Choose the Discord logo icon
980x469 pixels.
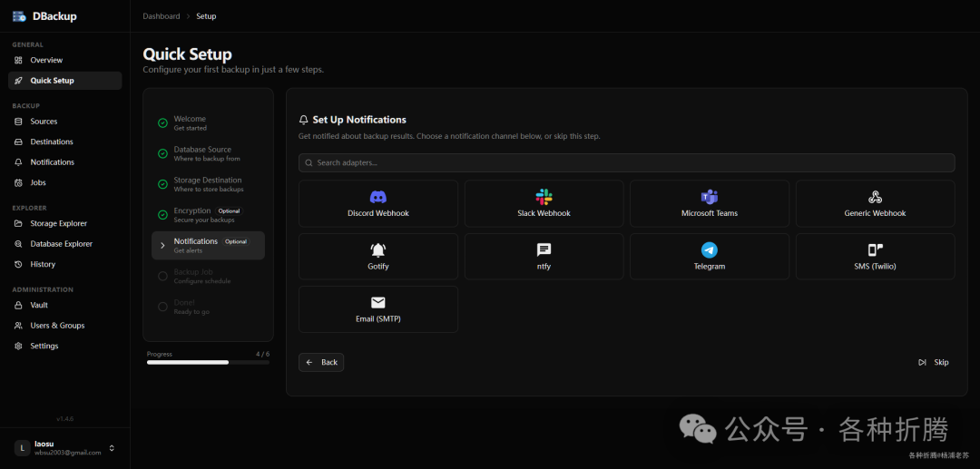pyautogui.click(x=378, y=198)
